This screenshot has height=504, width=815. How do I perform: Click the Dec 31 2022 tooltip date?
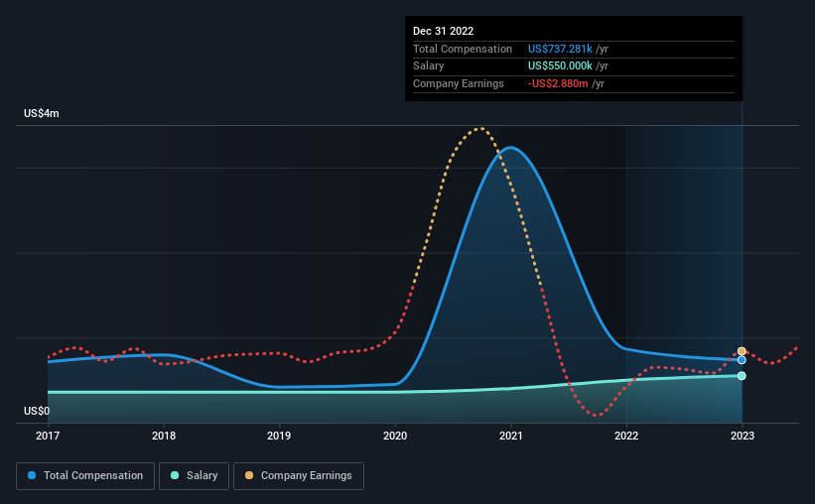click(x=444, y=31)
